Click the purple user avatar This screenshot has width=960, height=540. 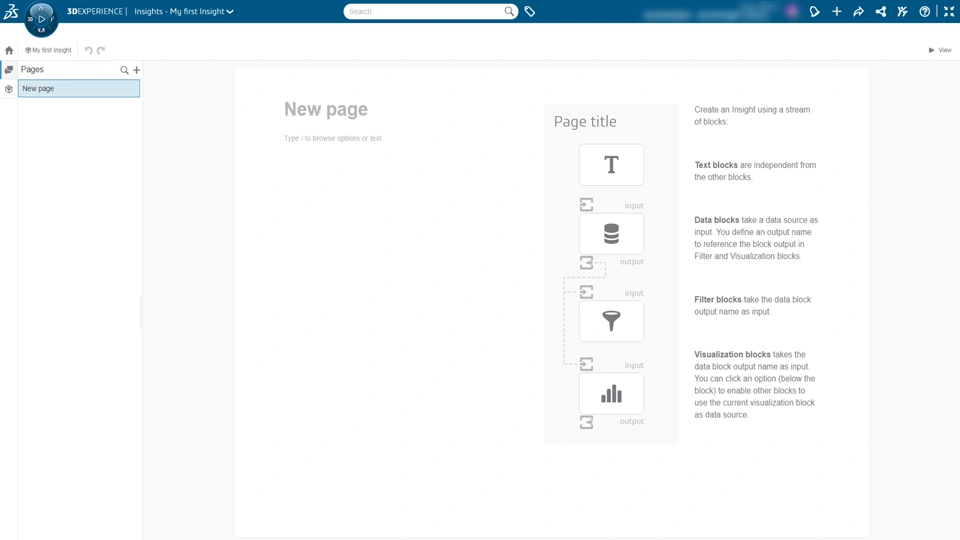[x=792, y=12]
